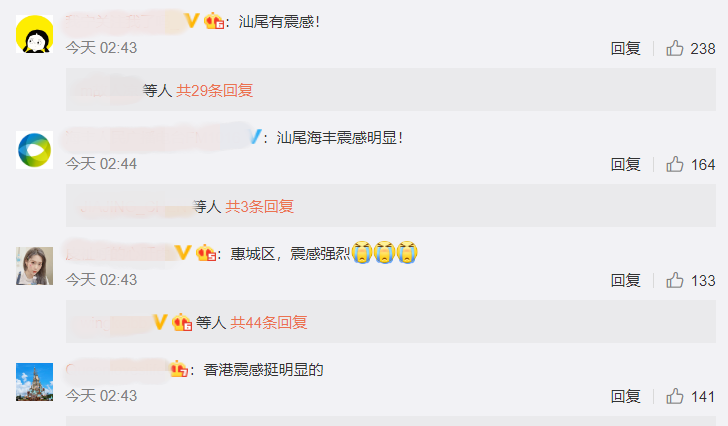The height and width of the screenshot is (426, 728).
Task: Click 回复 on the 汕尾海丰震感明显 comment
Action: point(625,164)
